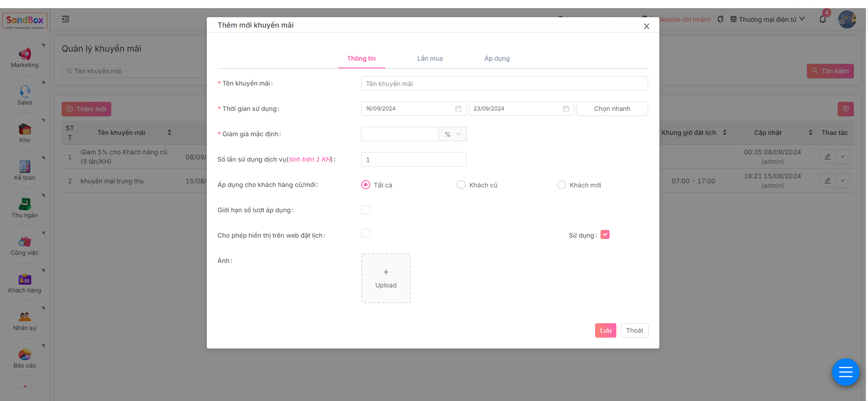868x401 pixels.
Task: Switch to the Lần mua tab
Action: pyautogui.click(x=430, y=58)
